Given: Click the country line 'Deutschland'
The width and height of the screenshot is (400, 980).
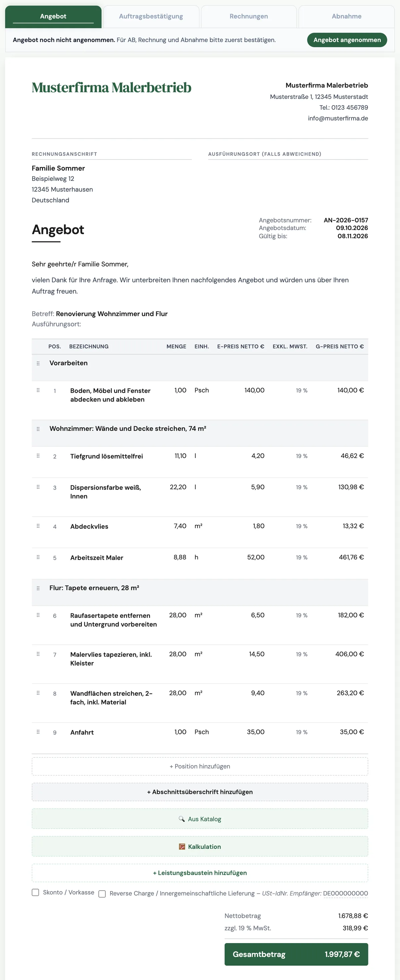Looking at the screenshot, I should [50, 200].
